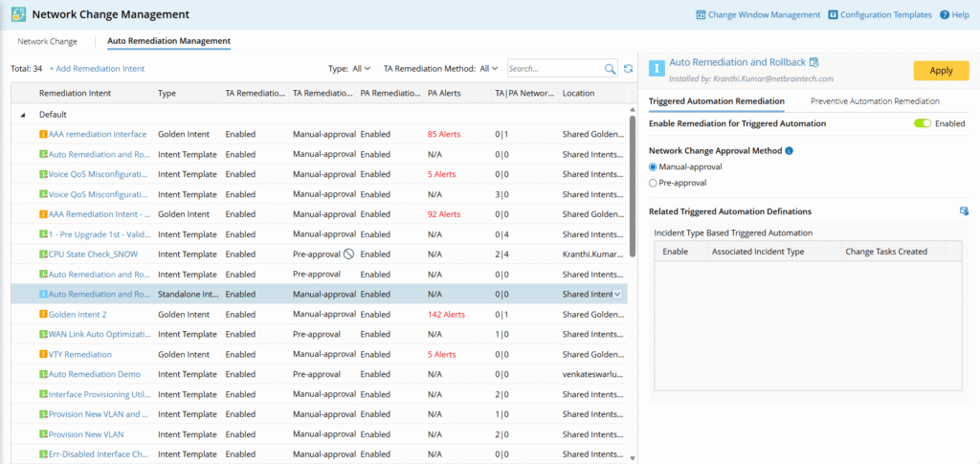Click Add Remediation Intent link
980x464 pixels.
(97, 69)
